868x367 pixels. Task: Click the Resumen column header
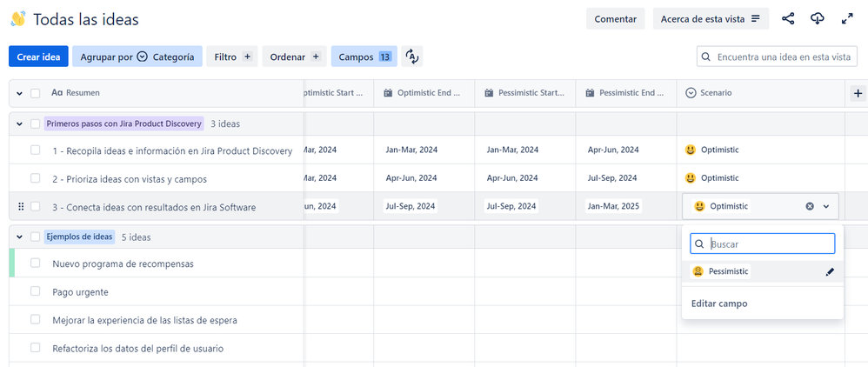click(x=157, y=94)
